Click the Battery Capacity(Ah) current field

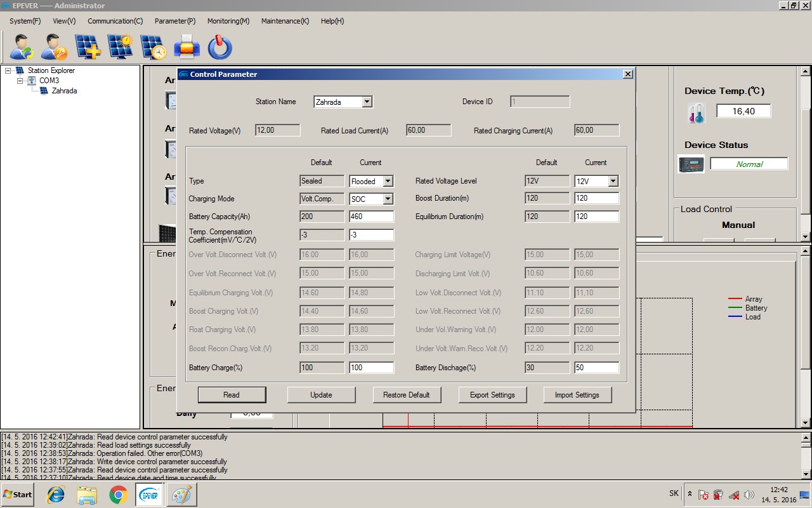(371, 217)
